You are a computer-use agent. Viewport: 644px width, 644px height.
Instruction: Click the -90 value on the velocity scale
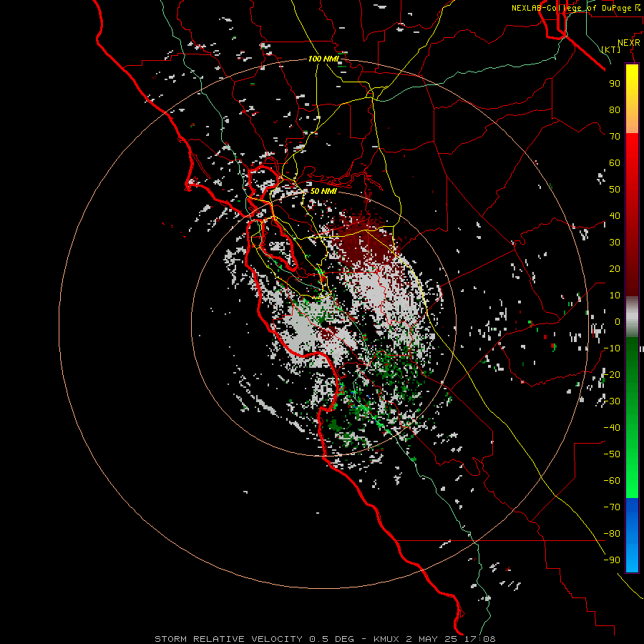[x=612, y=560]
